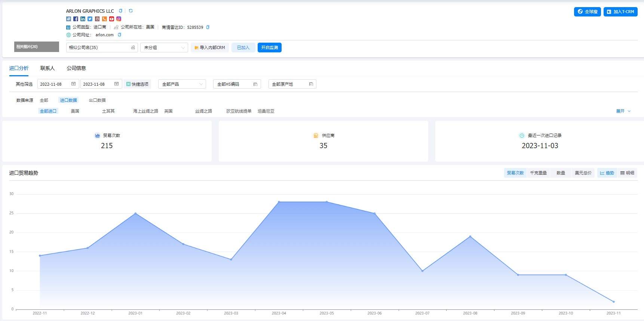Switch to the 联系人 tab

[x=47, y=68]
